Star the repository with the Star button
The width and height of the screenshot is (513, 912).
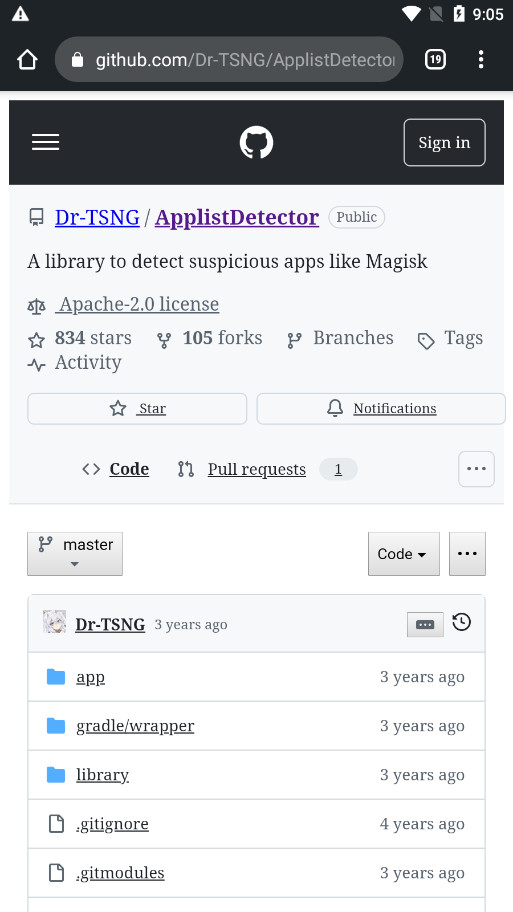click(x=137, y=409)
